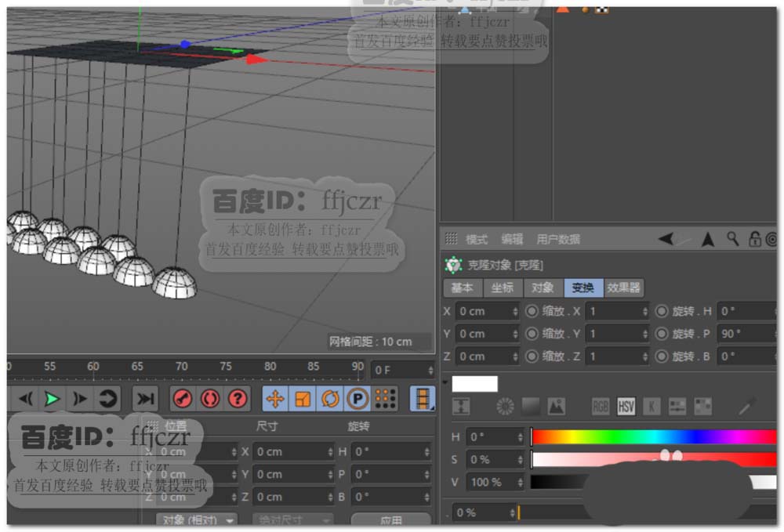Open the 模式 menu
Screen dimensions: 784x532
tap(476, 239)
